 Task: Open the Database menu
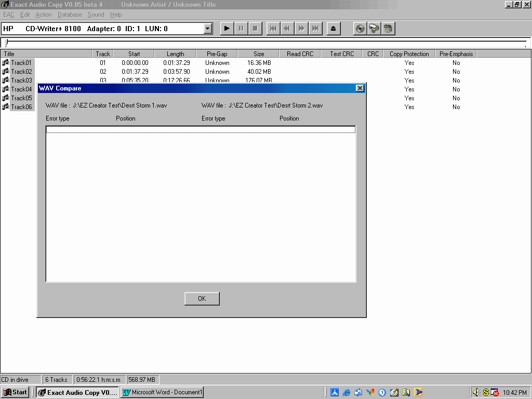(x=70, y=15)
